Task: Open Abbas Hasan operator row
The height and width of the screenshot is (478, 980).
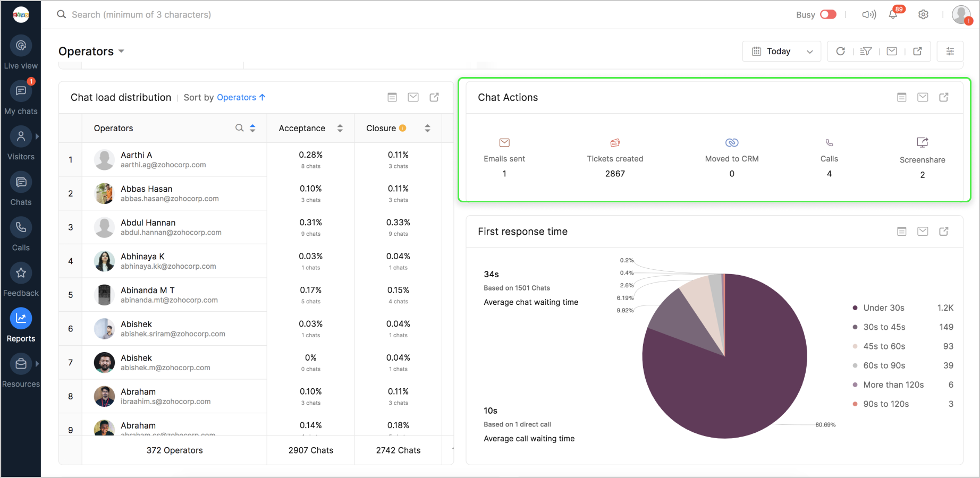Action: coord(147,193)
